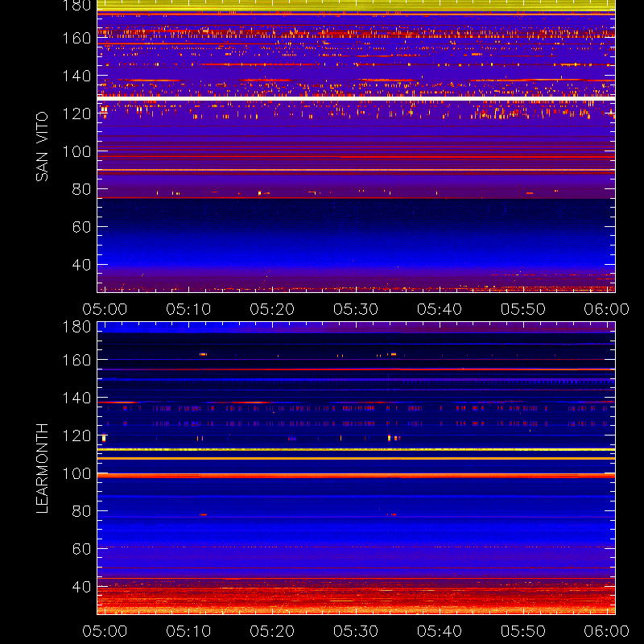The image size is (644, 644).
Task: Select the 100 tick label on the LEARMONTH plot
Action: click(76, 473)
